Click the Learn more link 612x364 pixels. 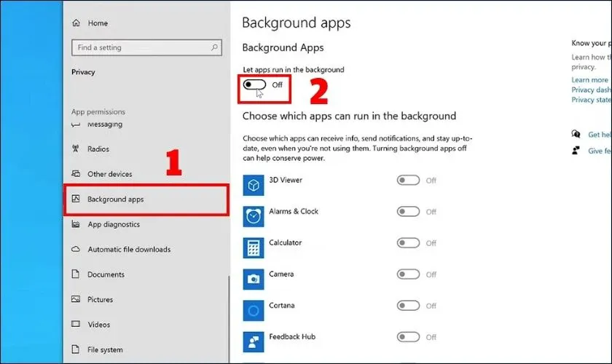(x=589, y=80)
